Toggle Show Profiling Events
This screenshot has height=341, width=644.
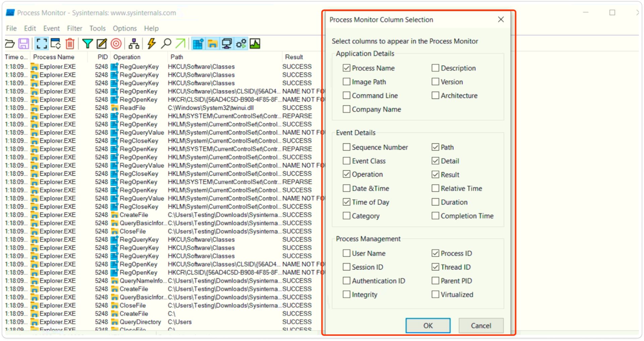tap(255, 43)
